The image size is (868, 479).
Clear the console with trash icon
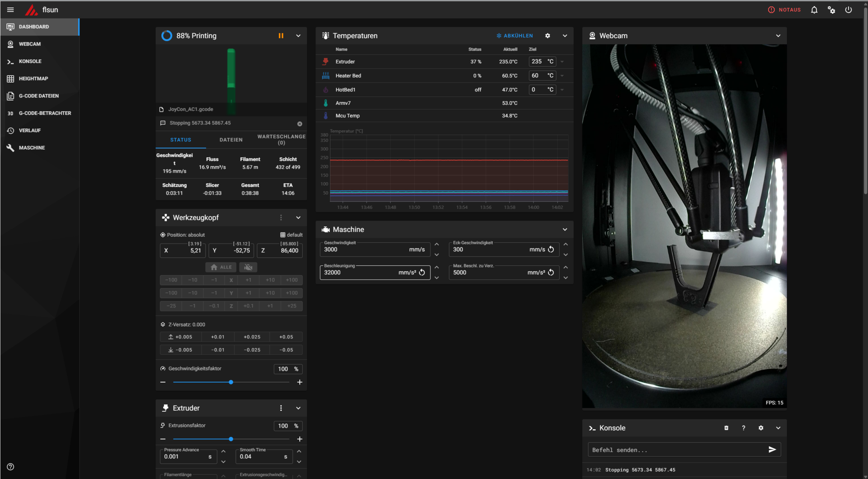(x=726, y=428)
